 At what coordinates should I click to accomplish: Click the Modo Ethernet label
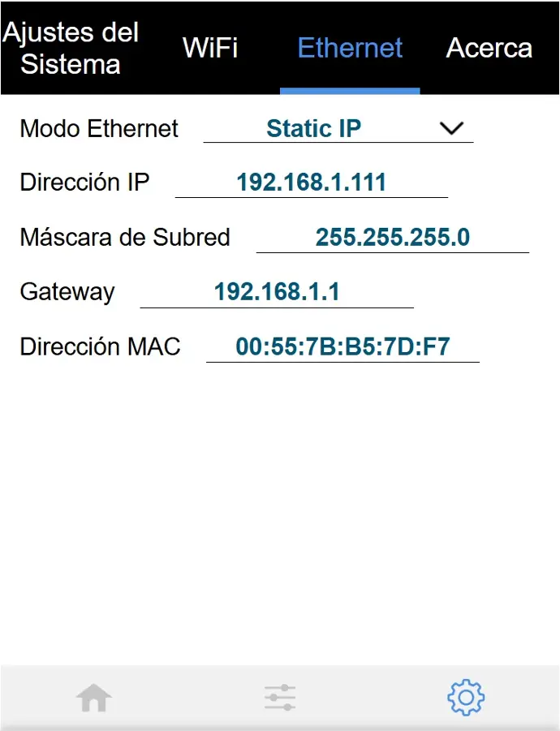tap(99, 128)
